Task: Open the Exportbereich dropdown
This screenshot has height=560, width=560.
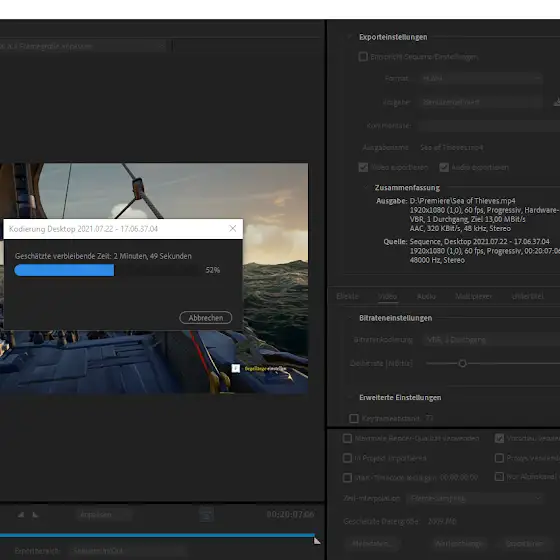Action: [128, 551]
